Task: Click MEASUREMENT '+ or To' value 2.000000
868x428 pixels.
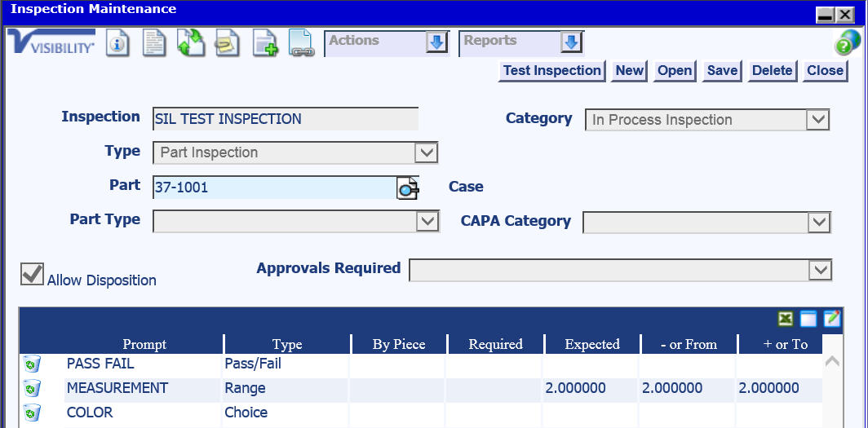Action: coord(769,388)
